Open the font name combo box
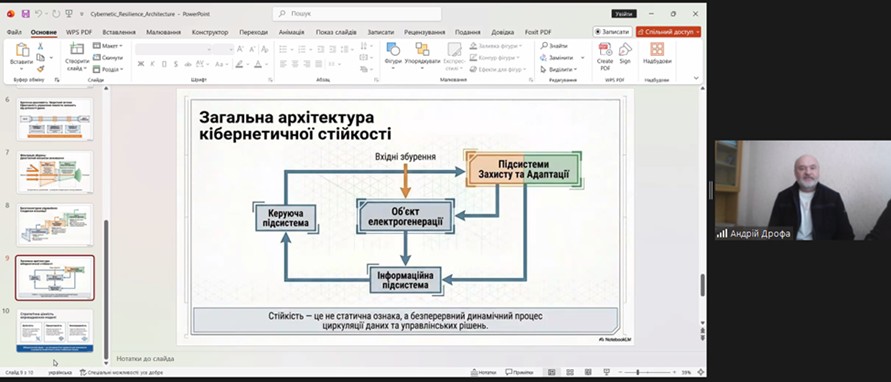The height and width of the screenshot is (382, 891). [173, 49]
